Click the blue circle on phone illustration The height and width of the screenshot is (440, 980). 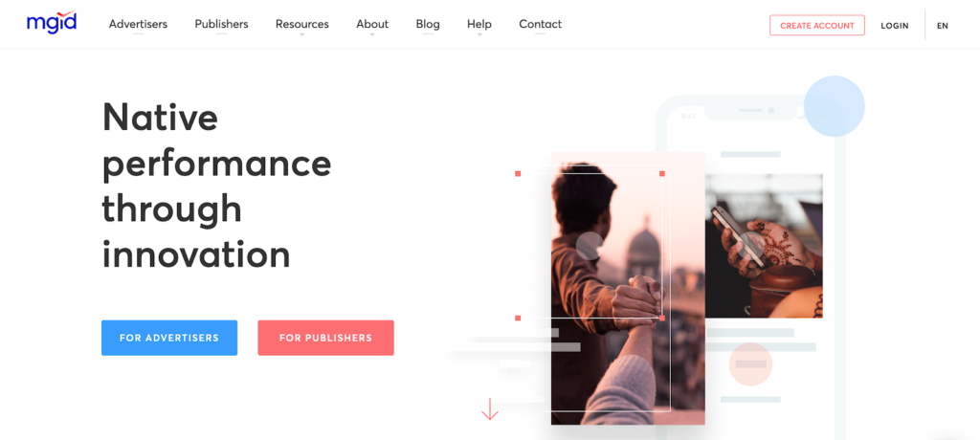click(x=834, y=106)
